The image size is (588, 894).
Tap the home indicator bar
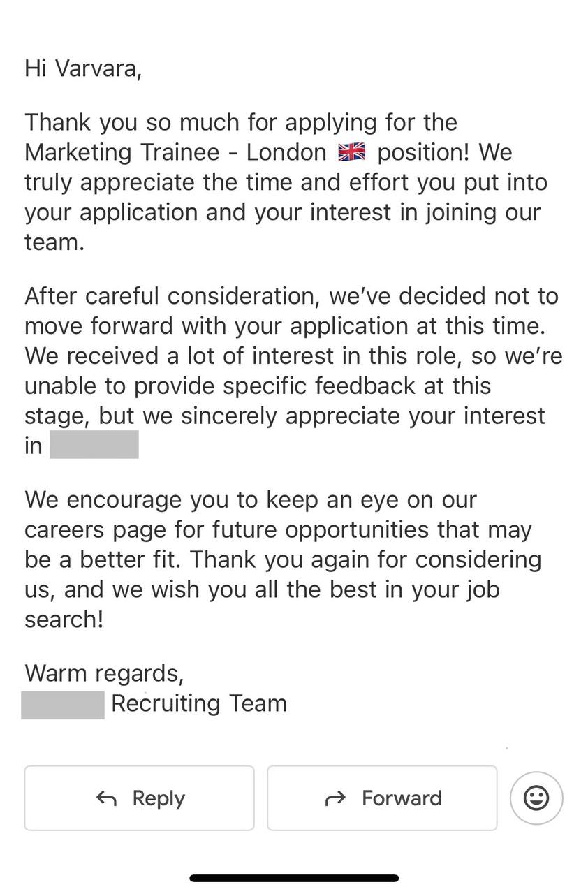click(294, 878)
